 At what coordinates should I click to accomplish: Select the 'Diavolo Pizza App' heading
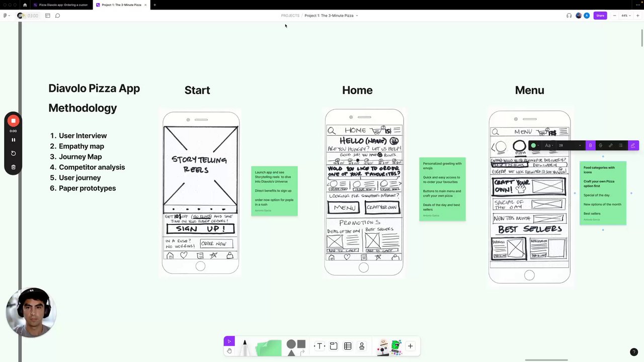click(x=94, y=88)
